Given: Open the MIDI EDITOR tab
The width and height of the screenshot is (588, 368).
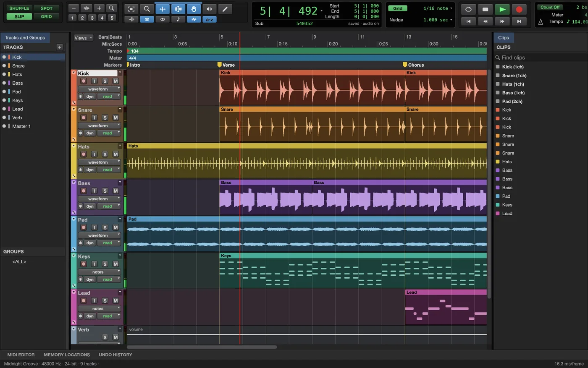Looking at the screenshot, I should coord(21,355).
